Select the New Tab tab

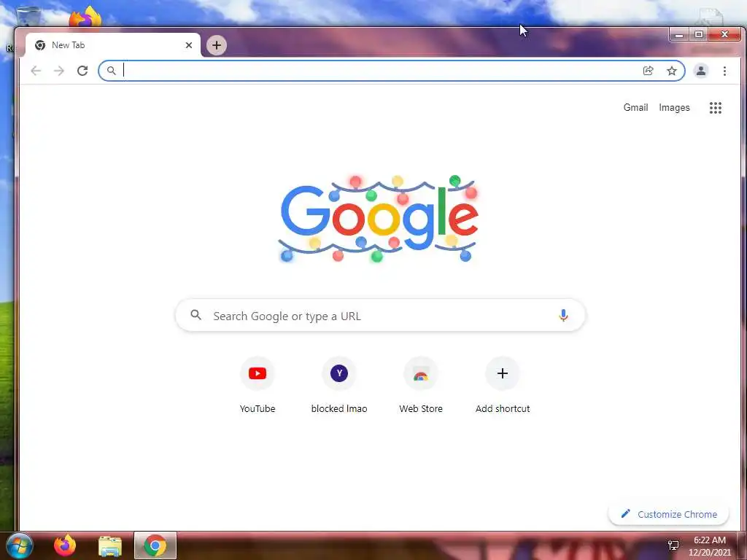(113, 45)
